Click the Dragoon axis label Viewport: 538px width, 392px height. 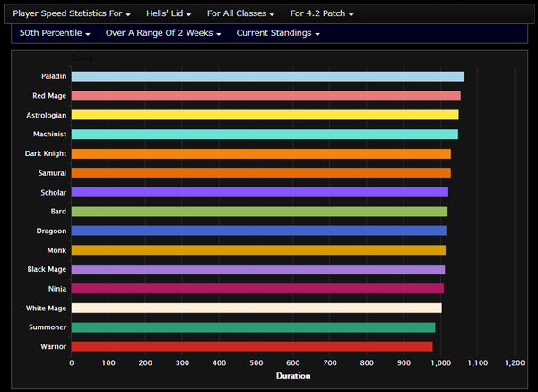(x=51, y=231)
